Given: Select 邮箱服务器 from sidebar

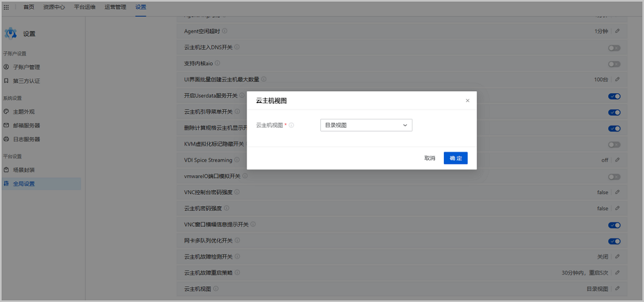Looking at the screenshot, I should click(x=26, y=125).
